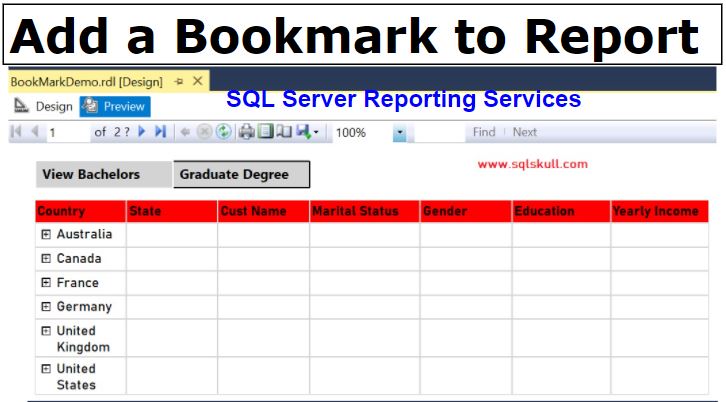The image size is (726, 402).
Task: Click the Cust Name column header
Action: point(263,211)
